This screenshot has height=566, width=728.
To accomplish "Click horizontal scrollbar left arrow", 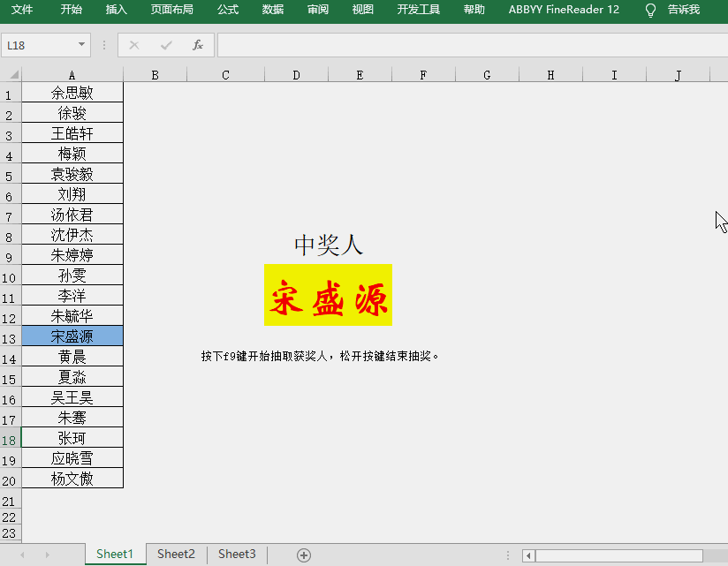I will tap(528, 555).
